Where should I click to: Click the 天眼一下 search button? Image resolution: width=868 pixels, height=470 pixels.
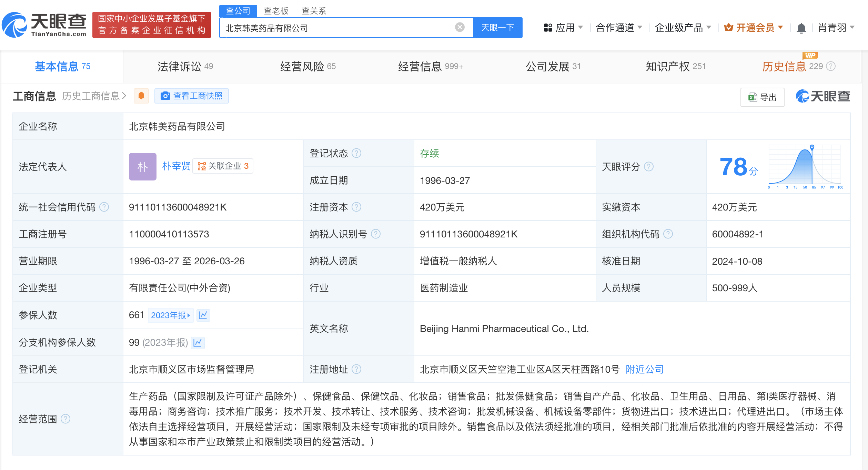click(497, 27)
